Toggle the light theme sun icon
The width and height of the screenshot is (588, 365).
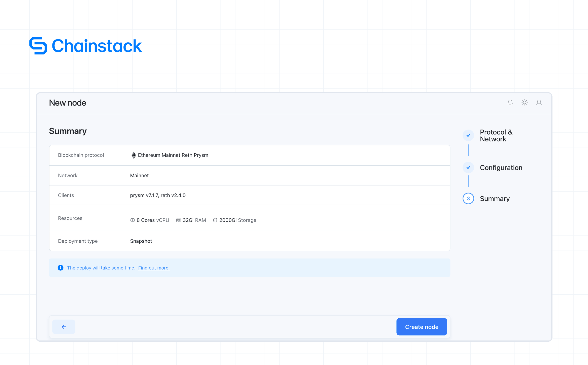point(525,103)
